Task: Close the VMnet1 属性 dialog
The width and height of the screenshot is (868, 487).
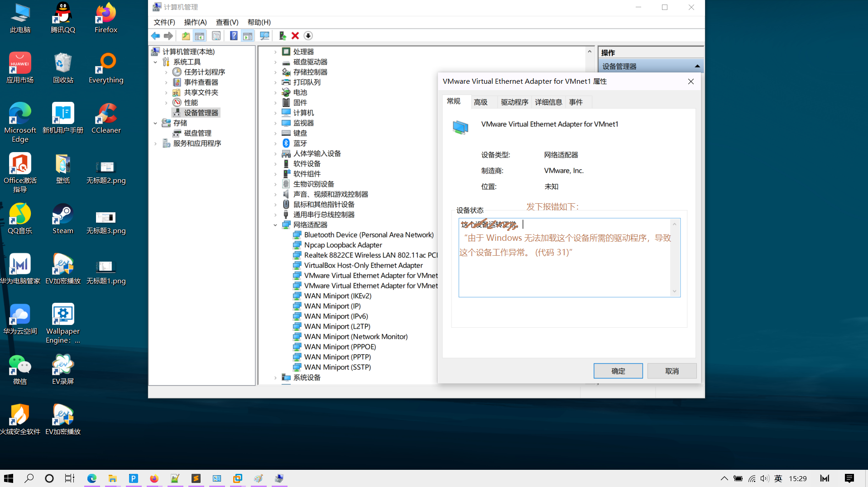Action: [691, 81]
